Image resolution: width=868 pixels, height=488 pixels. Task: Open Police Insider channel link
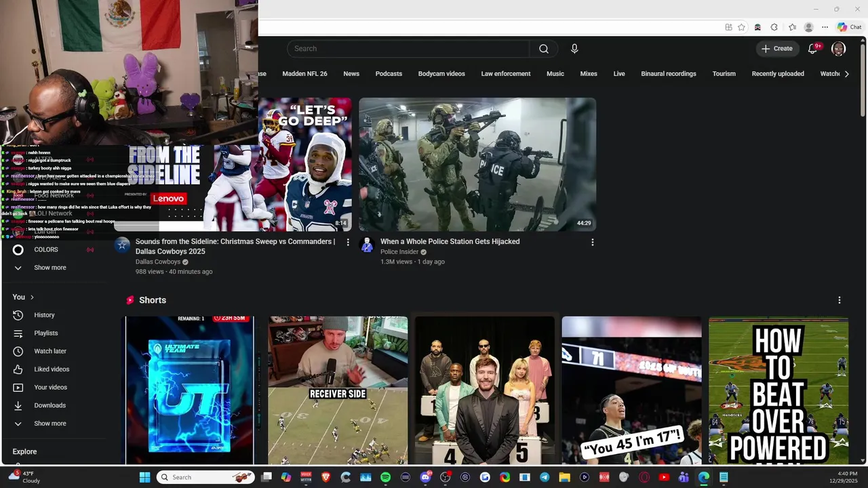[x=399, y=252]
